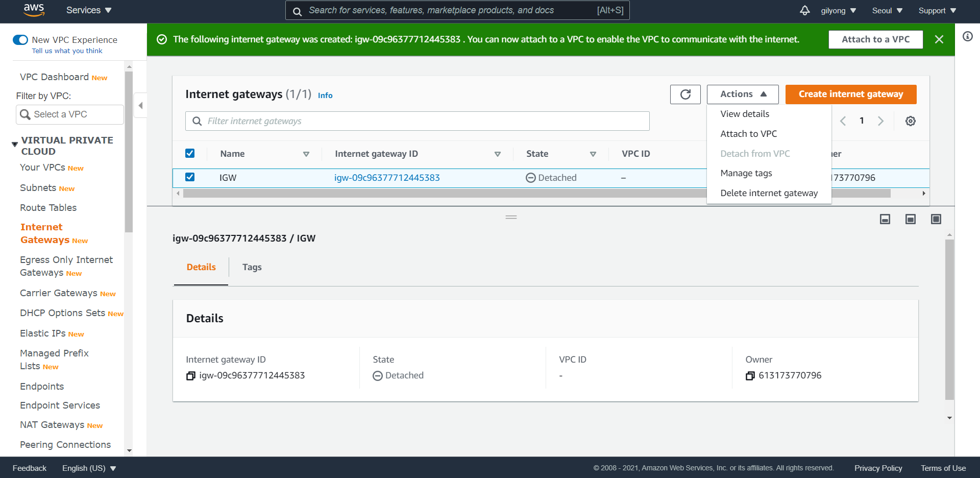Set the split panel to small size
The height and width of the screenshot is (478, 980).
[885, 219]
